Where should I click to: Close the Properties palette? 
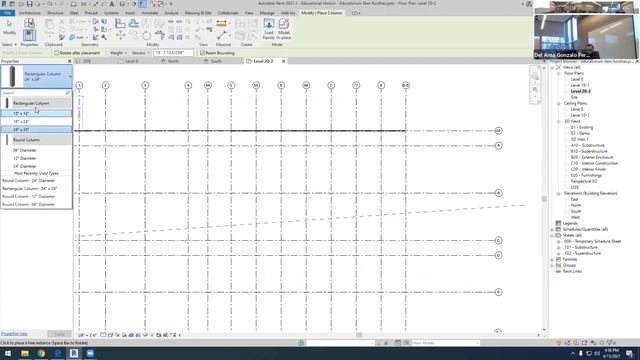pos(69,61)
